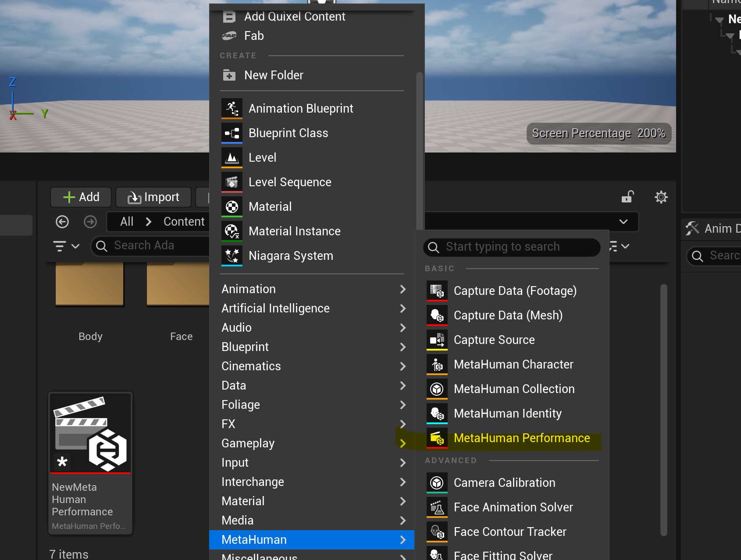Click the Niagara System icon

pyautogui.click(x=232, y=255)
